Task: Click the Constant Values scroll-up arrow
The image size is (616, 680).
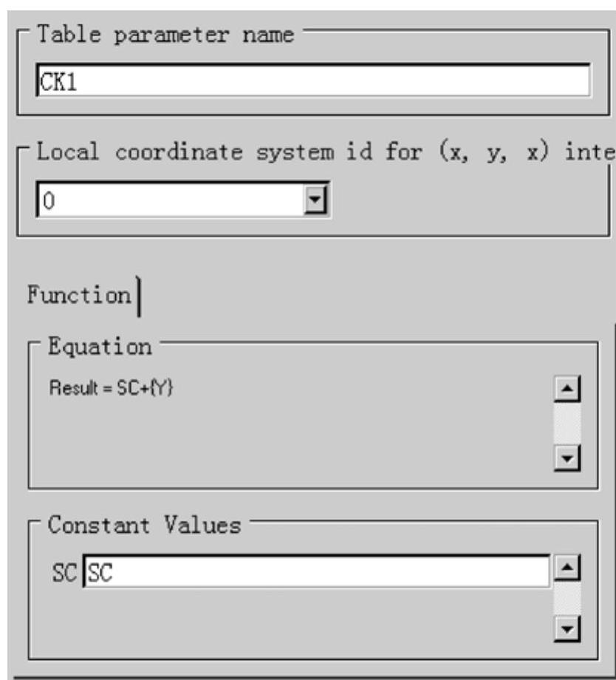Action: click(567, 567)
